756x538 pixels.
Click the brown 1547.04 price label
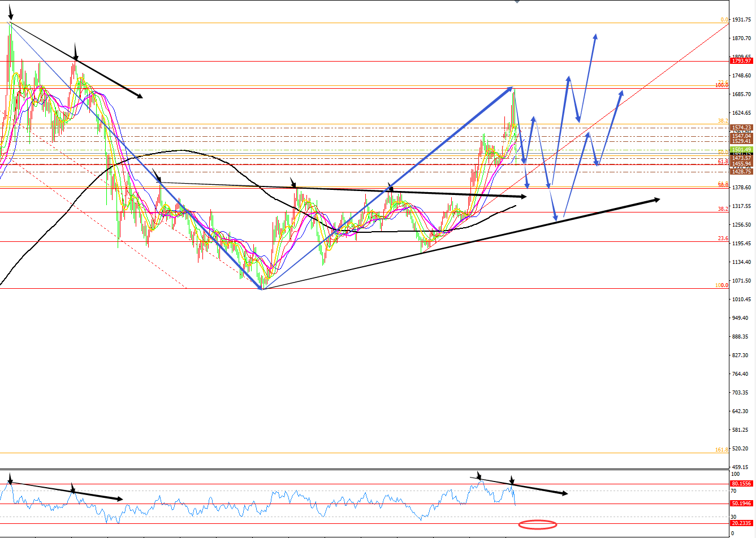point(741,136)
